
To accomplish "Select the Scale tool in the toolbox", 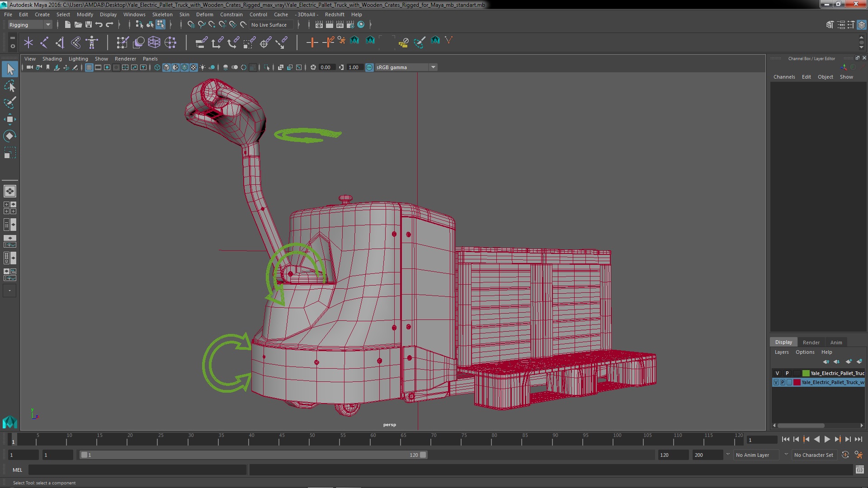I will [x=10, y=153].
